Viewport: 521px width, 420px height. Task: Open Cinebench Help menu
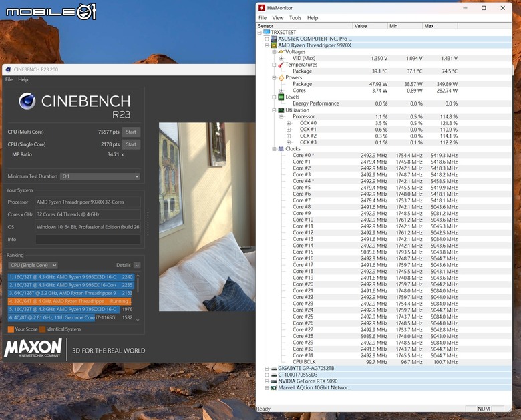coord(23,79)
